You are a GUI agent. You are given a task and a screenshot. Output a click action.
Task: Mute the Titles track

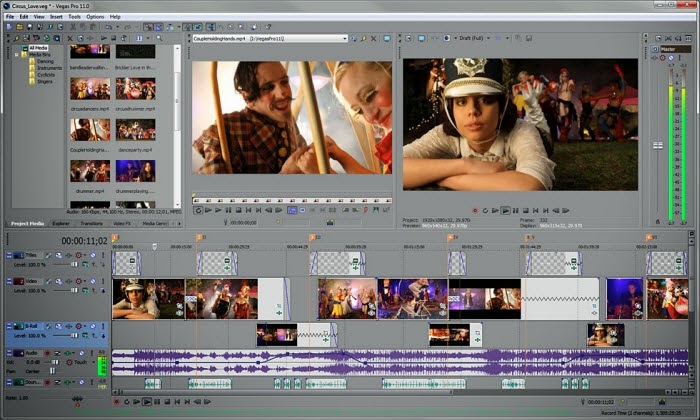(x=93, y=255)
